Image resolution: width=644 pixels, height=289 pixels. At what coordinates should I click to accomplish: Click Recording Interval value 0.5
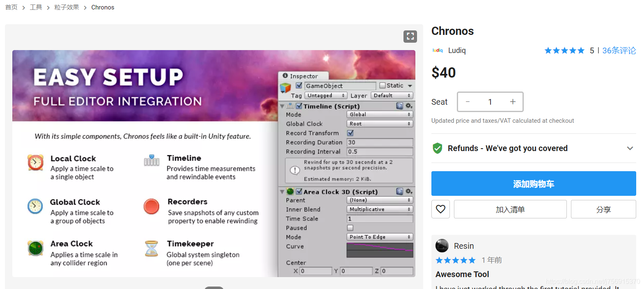coord(380,151)
